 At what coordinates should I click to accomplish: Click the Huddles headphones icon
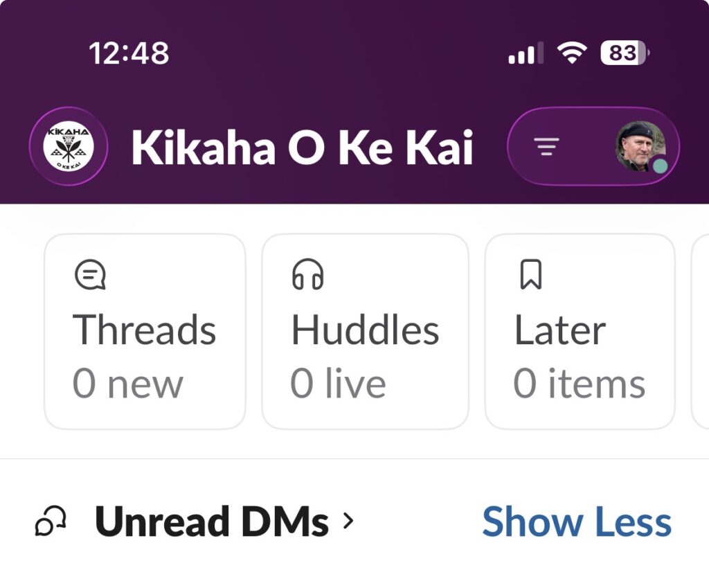click(307, 275)
